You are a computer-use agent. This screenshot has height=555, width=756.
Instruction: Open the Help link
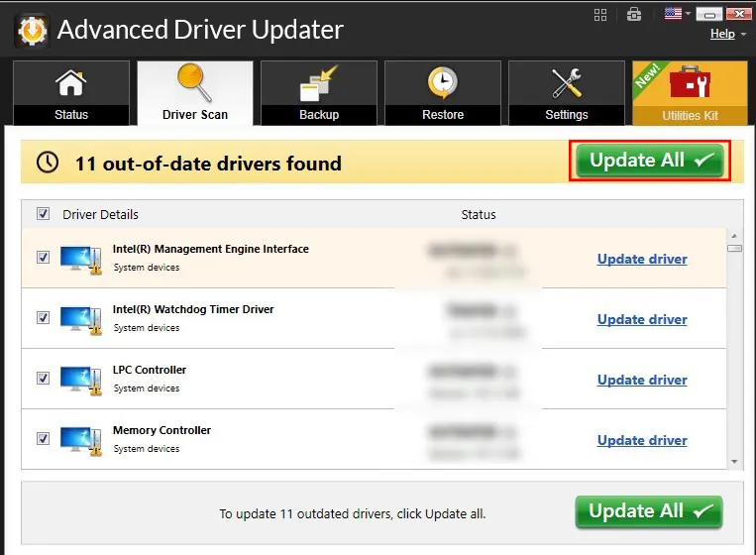click(722, 34)
